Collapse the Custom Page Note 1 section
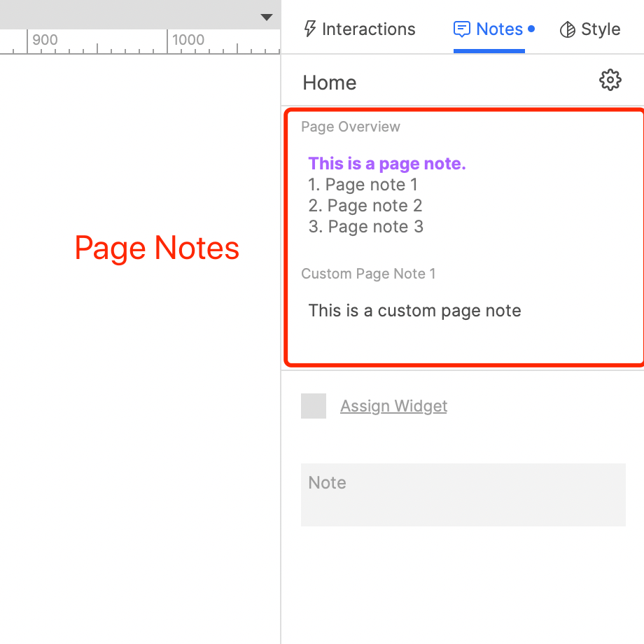Screen dimensions: 644x644 coord(368,274)
